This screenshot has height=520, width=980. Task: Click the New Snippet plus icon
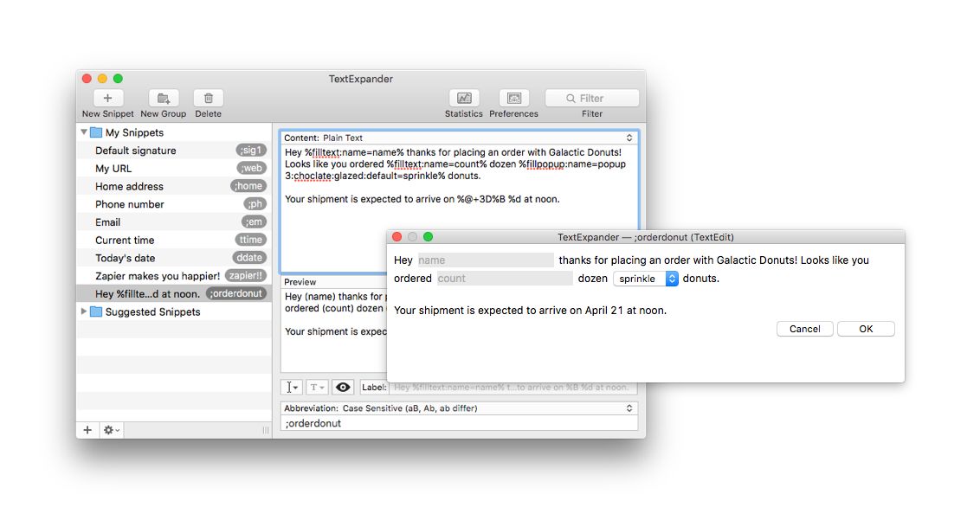pos(107,98)
